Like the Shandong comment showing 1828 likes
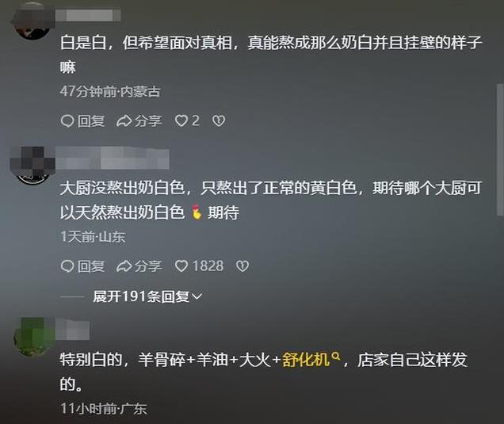Screen dimensions: 504x424 181,265
